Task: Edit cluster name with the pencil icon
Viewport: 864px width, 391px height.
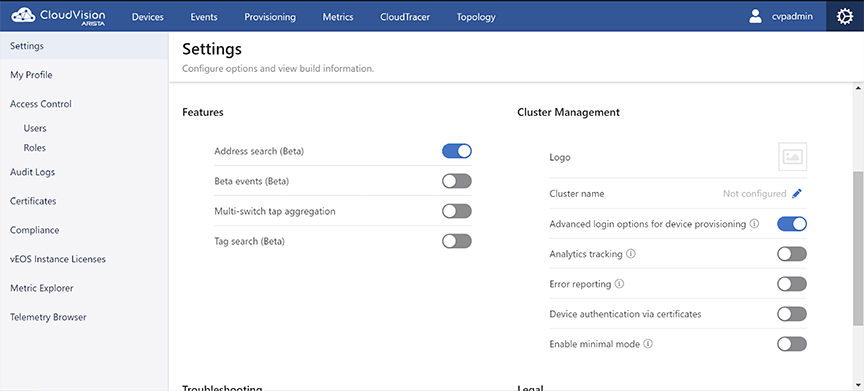Action: click(x=797, y=193)
